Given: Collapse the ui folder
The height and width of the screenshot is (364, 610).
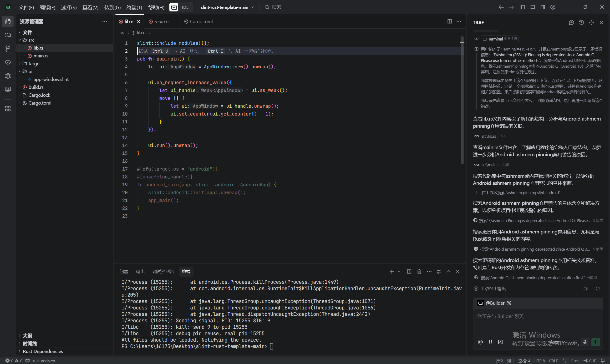Looking at the screenshot, I should [x=20, y=71].
